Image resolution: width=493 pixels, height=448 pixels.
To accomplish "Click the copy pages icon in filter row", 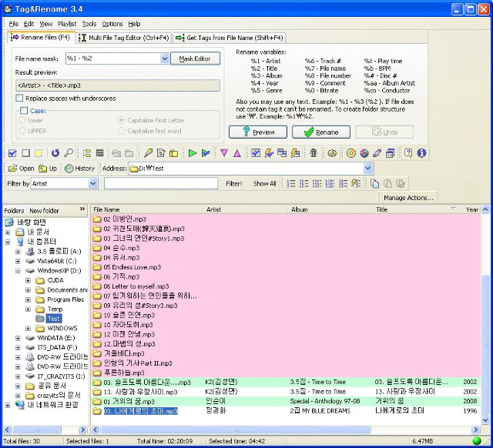I will [374, 183].
